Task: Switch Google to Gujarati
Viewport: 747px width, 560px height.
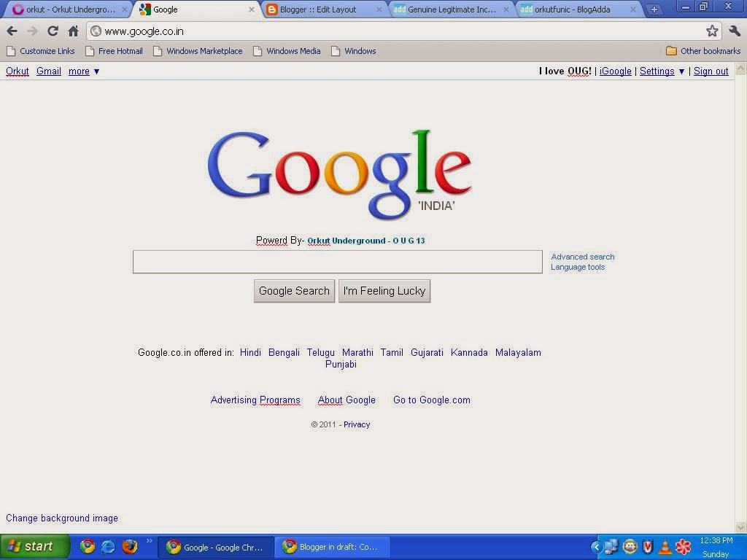Action: pyautogui.click(x=427, y=352)
